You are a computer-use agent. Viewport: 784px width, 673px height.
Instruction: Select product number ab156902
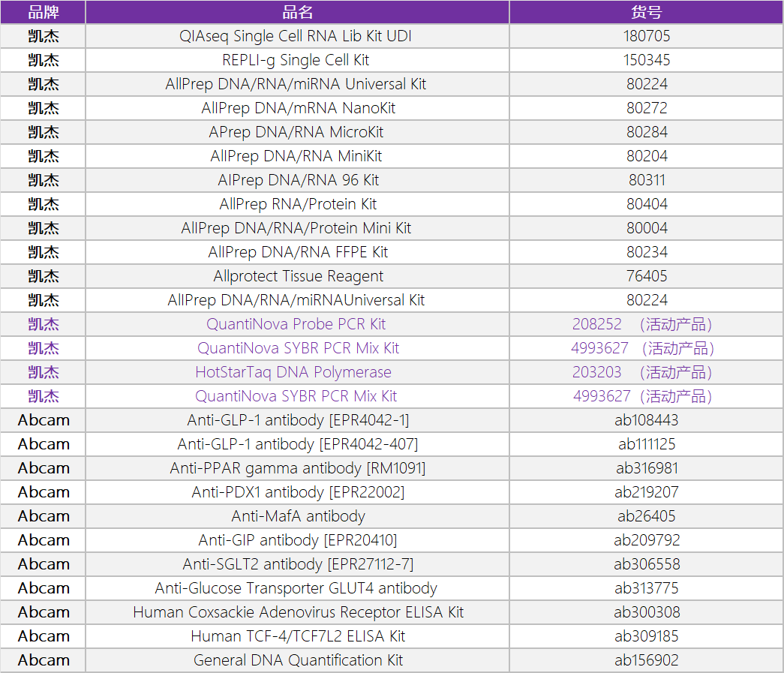tap(647, 660)
